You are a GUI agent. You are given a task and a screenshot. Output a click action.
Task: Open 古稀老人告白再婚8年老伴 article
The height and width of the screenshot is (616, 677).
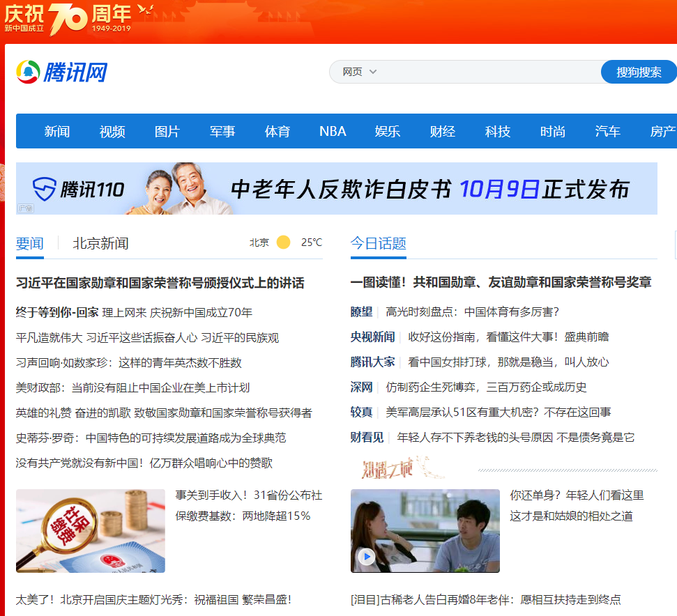tap(486, 599)
